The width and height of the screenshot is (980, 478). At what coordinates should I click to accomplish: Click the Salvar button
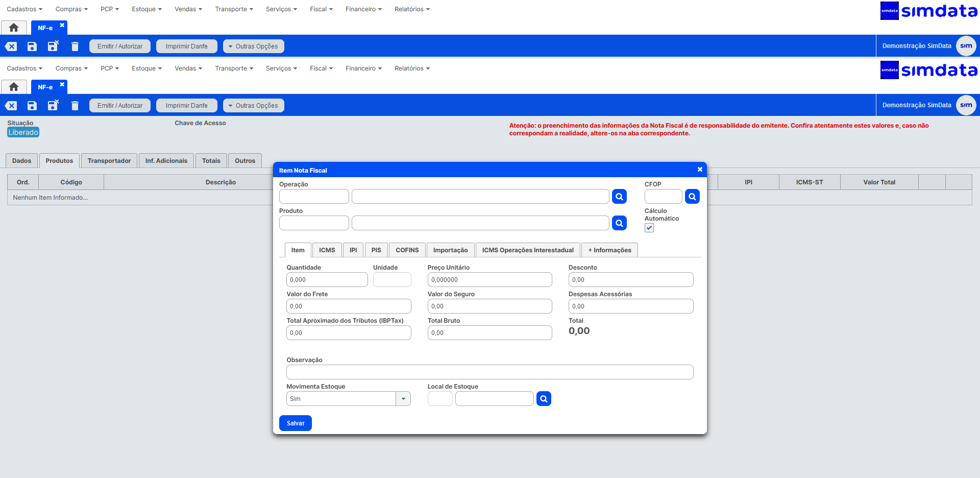[x=296, y=423]
